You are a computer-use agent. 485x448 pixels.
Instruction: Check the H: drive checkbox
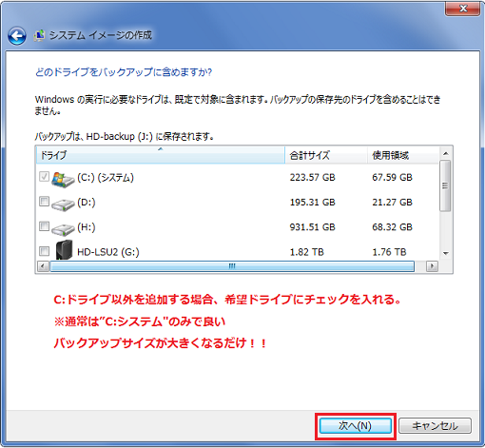pos(44,226)
